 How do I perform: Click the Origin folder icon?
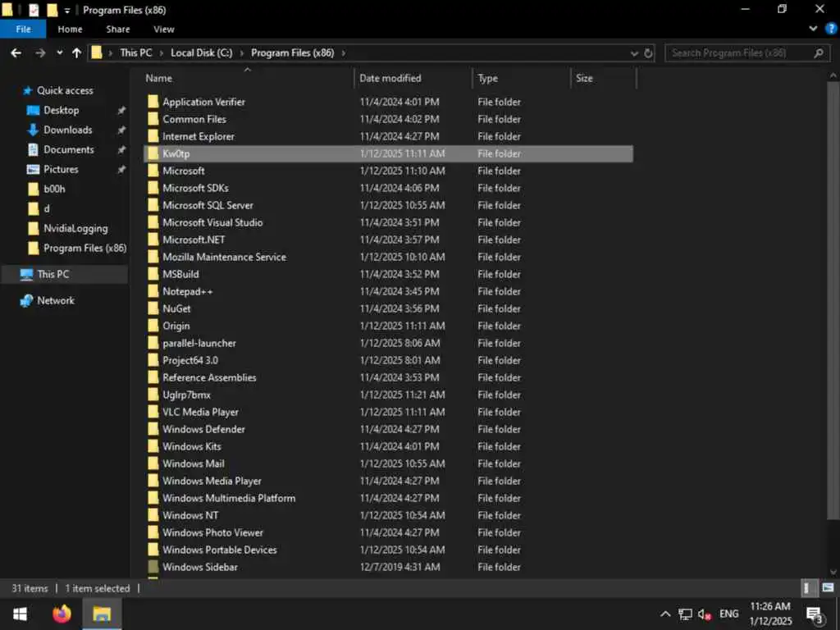pos(153,326)
